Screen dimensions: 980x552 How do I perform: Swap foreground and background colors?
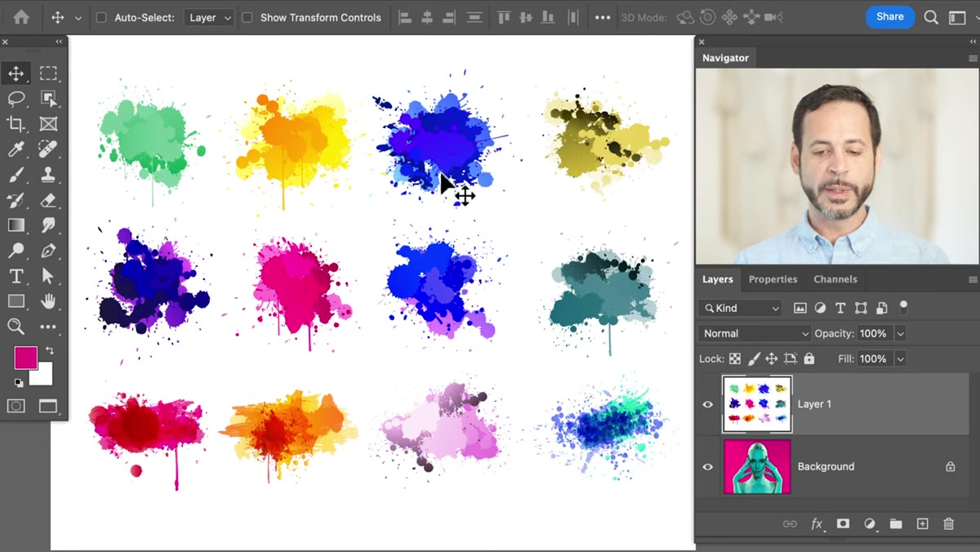[x=49, y=351]
